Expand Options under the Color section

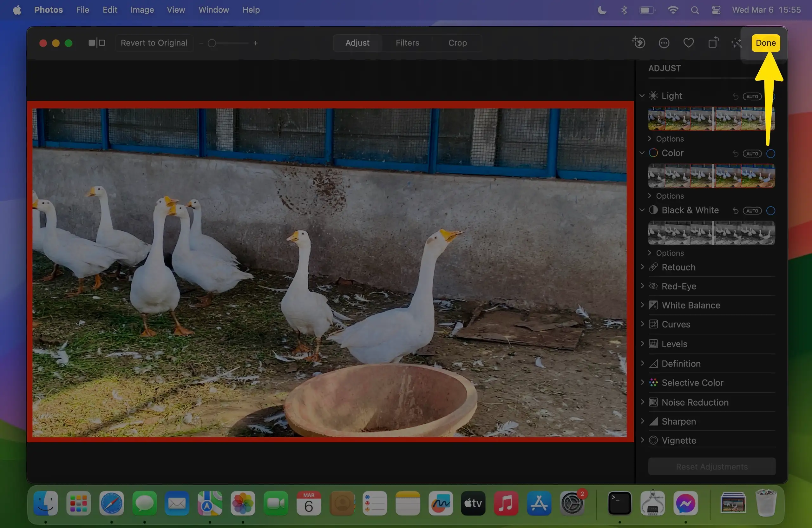669,196
